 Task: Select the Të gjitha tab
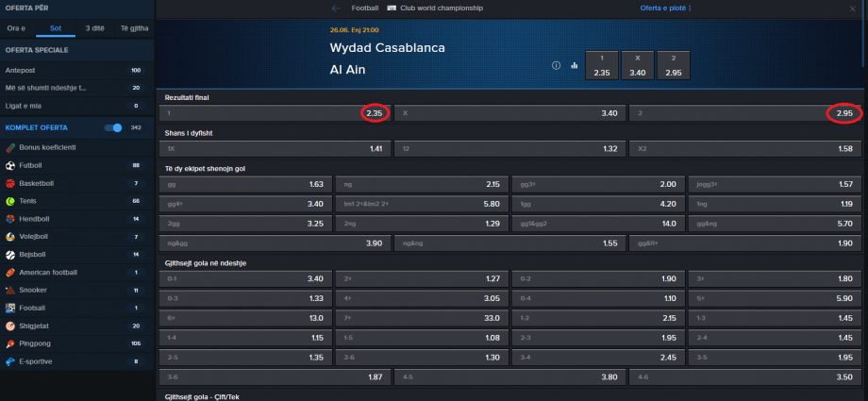(135, 27)
